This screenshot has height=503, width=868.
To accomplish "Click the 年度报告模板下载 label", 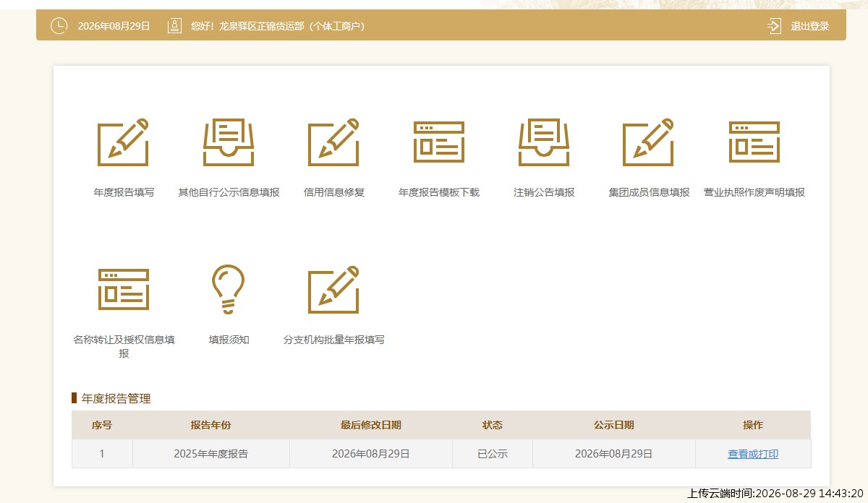I will (x=439, y=192).
